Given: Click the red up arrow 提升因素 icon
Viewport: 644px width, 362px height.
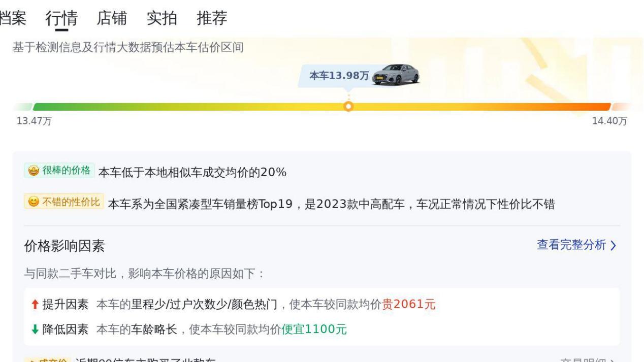Looking at the screenshot, I should pos(34,305).
